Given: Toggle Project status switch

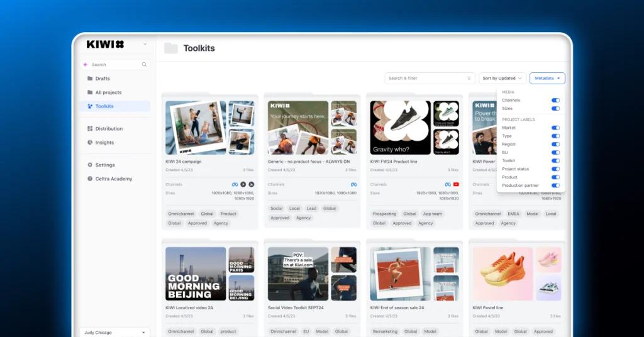Looking at the screenshot, I should tap(555, 168).
